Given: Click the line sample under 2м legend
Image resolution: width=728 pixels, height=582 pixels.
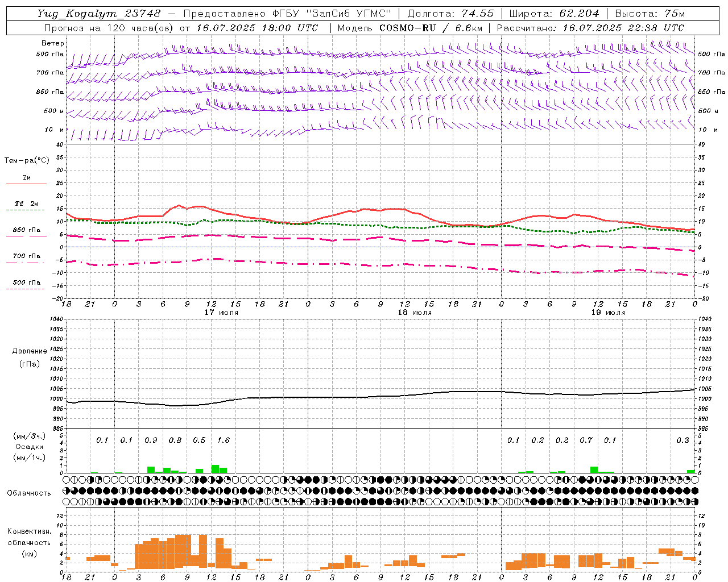Looking at the screenshot, I should pos(26,184).
